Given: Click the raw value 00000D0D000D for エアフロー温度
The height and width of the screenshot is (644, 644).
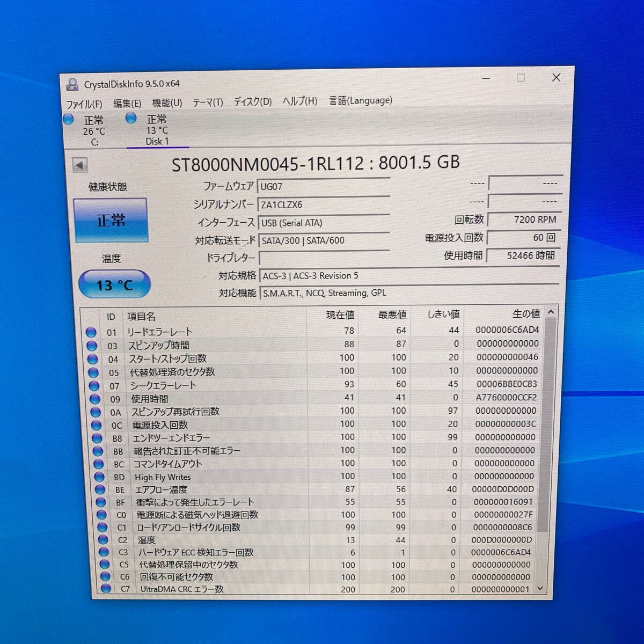Looking at the screenshot, I should 503,489.
